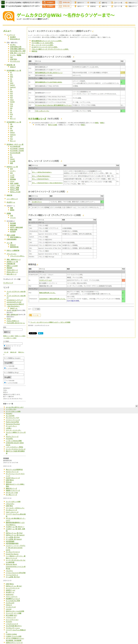Open the GBA link in sidebar
The image size is (138, 644).
(x=11, y=126)
